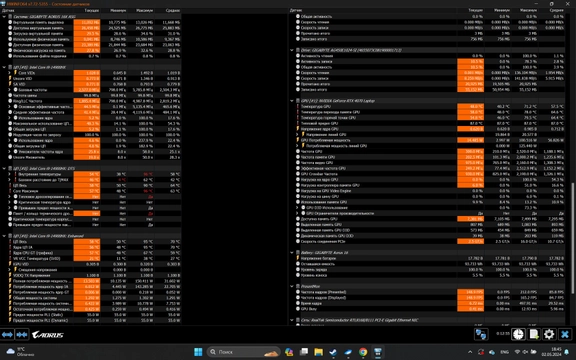This screenshot has width=576, height=360.
Task: Collapse the GPU GeForce RTX 4070 Laptop group
Action: tap(292, 101)
